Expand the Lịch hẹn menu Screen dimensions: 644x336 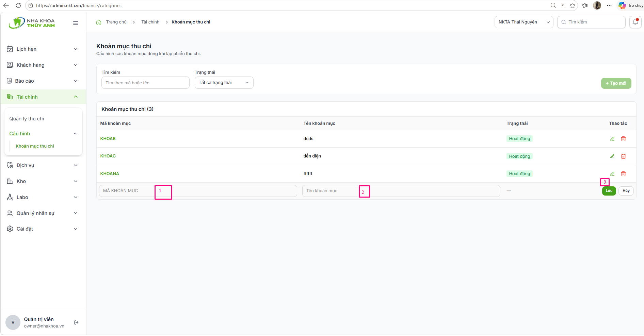pyautogui.click(x=43, y=49)
